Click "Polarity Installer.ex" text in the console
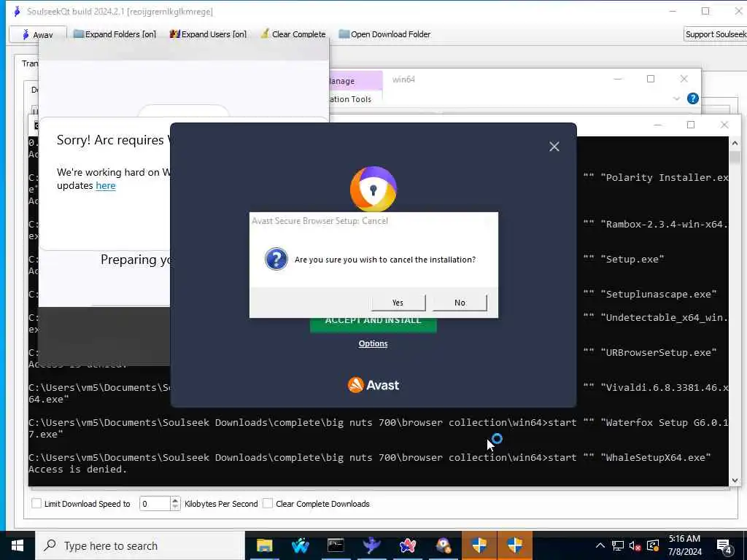The image size is (747, 560). click(x=664, y=178)
